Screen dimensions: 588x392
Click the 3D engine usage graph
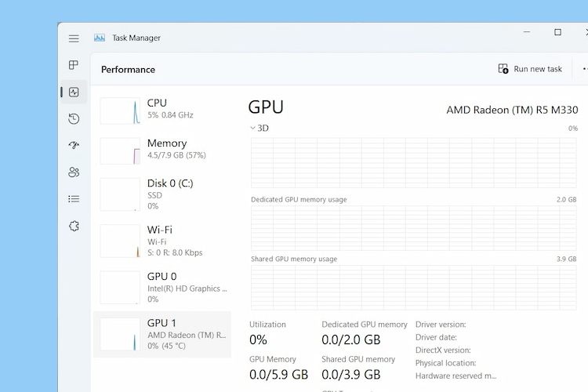coord(414,162)
